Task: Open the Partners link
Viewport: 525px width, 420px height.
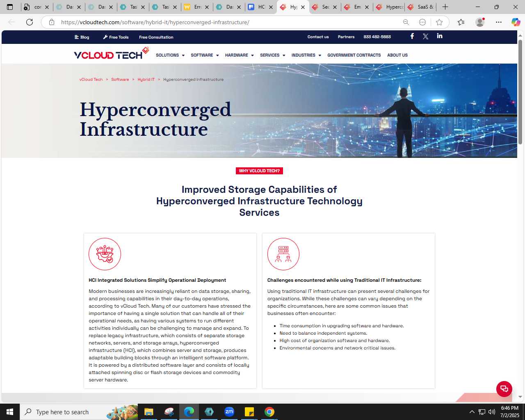Action: pyautogui.click(x=346, y=37)
